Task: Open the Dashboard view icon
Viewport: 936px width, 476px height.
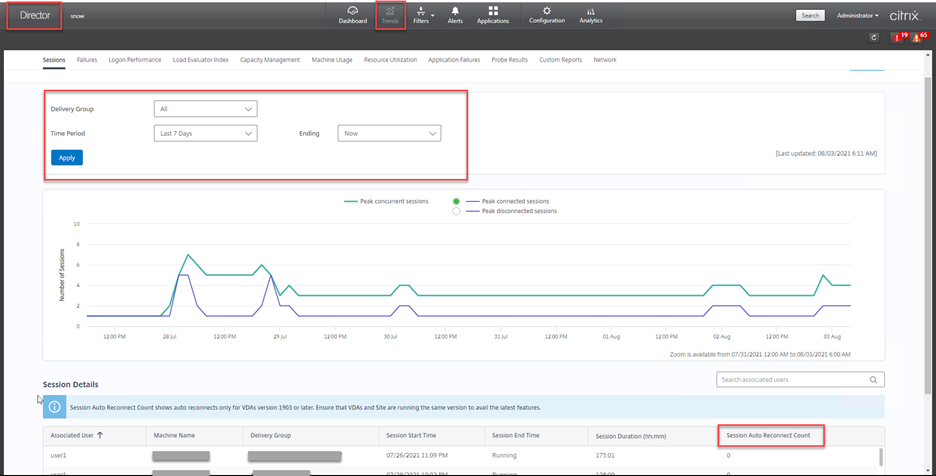Action: coord(352,14)
